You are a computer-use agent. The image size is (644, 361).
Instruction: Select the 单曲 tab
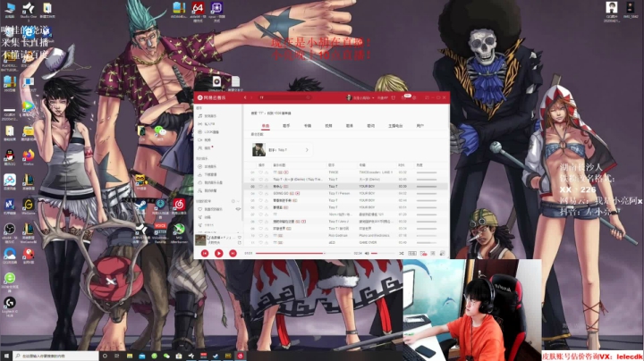coord(266,126)
